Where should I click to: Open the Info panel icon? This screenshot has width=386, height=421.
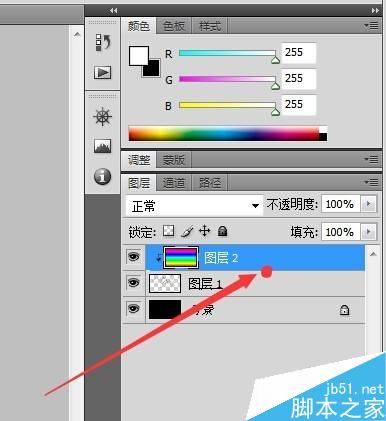pyautogui.click(x=102, y=176)
